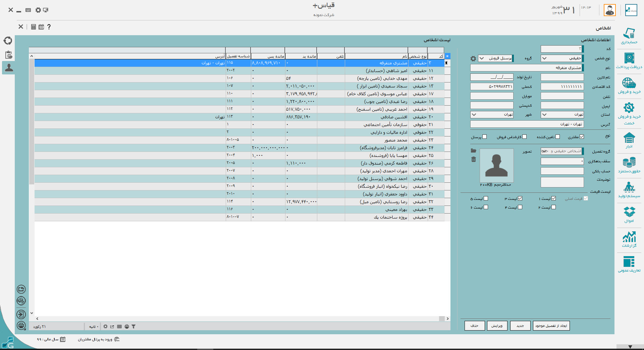Click the ویرایش edit button
644x350 pixels.
point(497,326)
